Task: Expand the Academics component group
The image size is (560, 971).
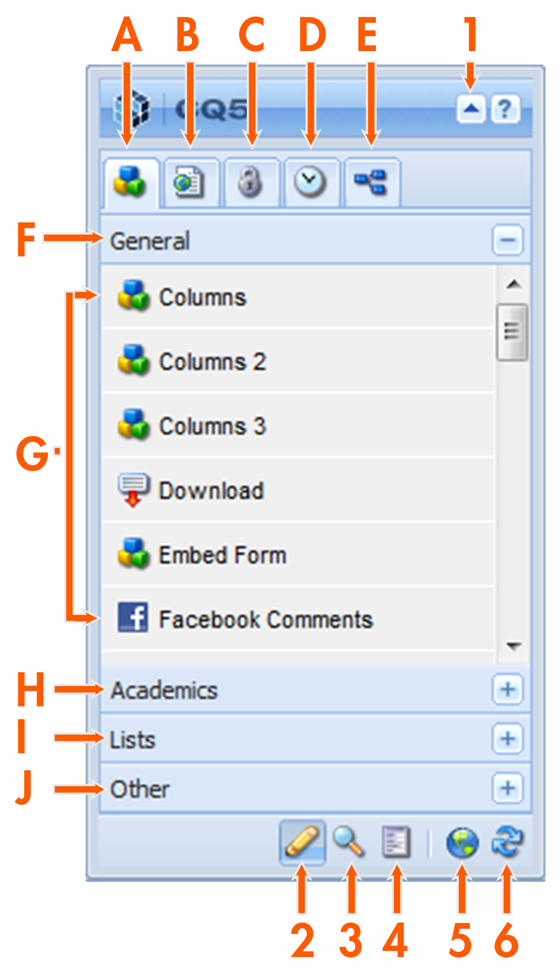Action: (507, 689)
